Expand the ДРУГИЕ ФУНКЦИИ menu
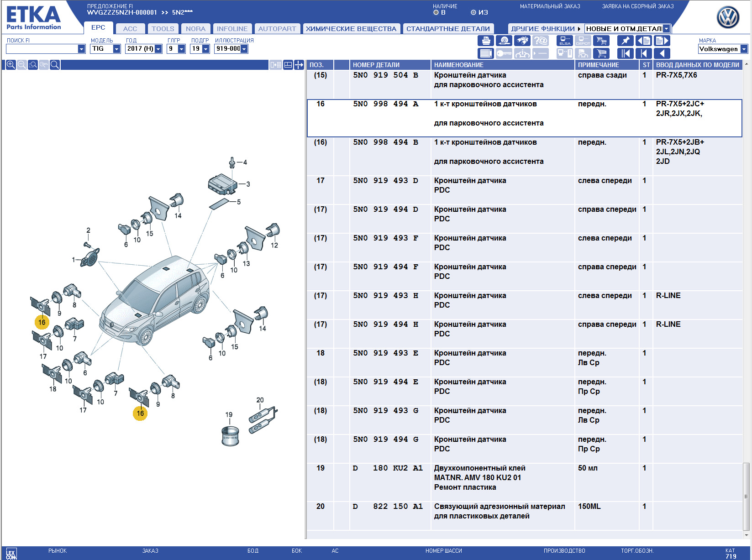 (x=546, y=29)
